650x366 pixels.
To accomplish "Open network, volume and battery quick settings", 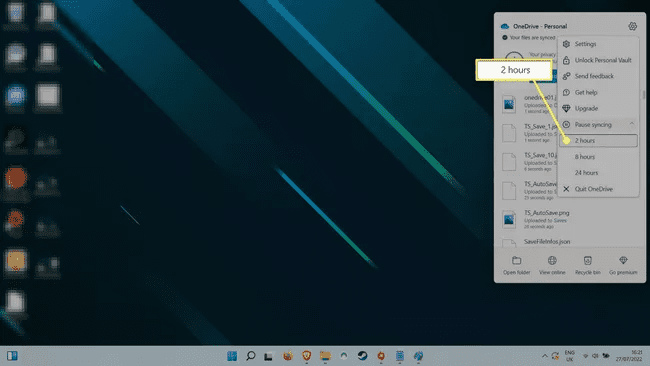I will (x=595, y=356).
